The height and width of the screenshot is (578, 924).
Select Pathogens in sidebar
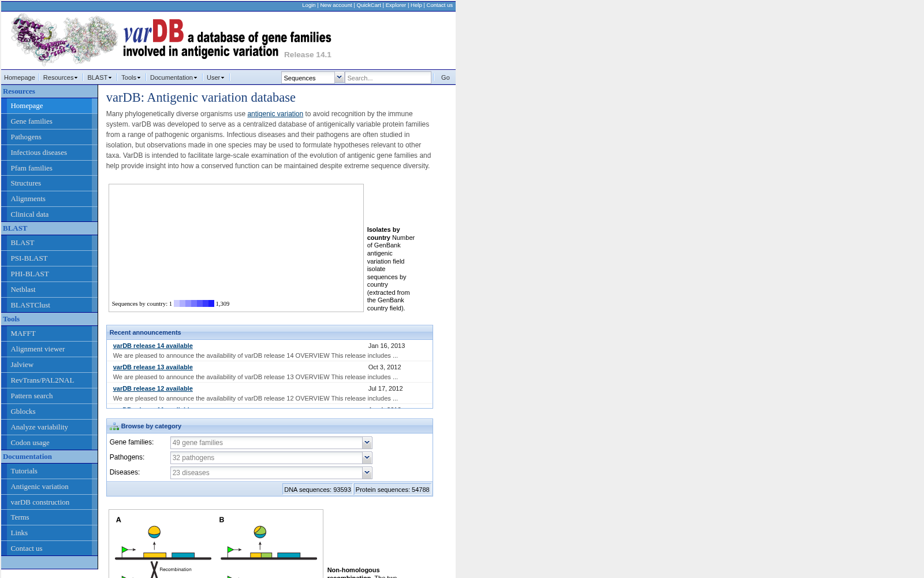coord(49,137)
